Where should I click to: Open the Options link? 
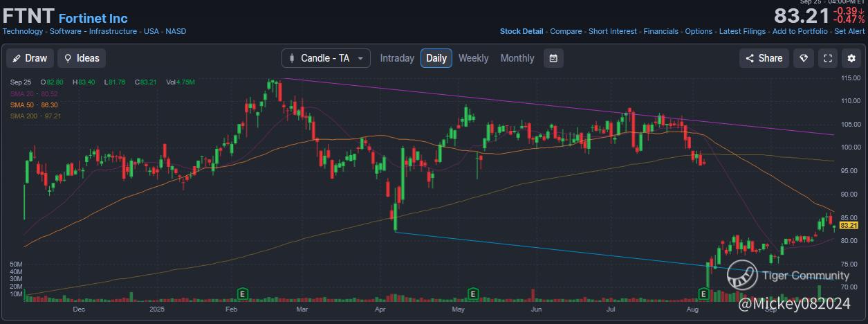699,31
